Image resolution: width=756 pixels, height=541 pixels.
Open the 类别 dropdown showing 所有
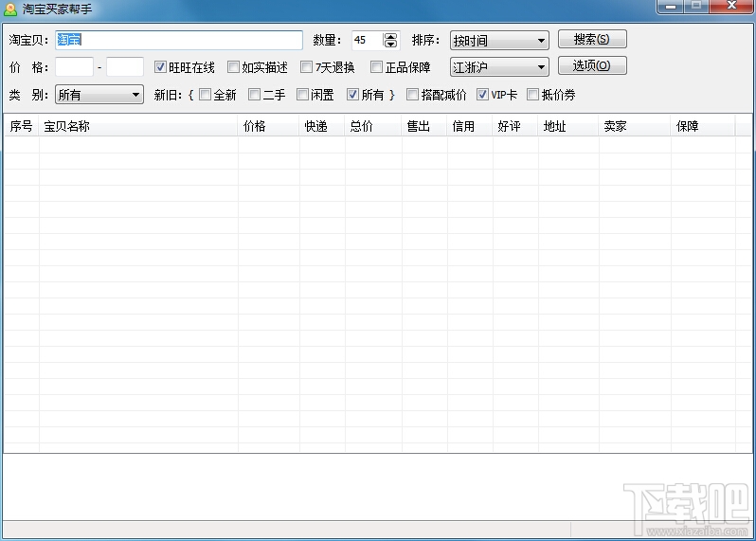[99, 95]
